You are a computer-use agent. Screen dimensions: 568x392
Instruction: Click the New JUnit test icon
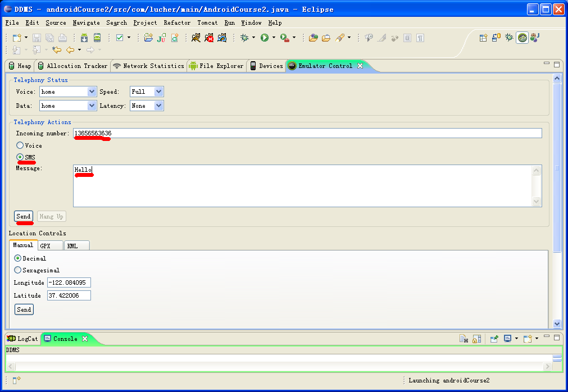tap(162, 38)
